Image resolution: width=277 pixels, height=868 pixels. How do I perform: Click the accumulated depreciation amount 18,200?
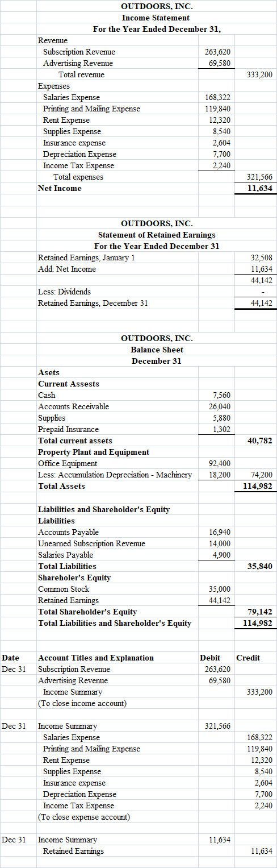pyautogui.click(x=220, y=475)
